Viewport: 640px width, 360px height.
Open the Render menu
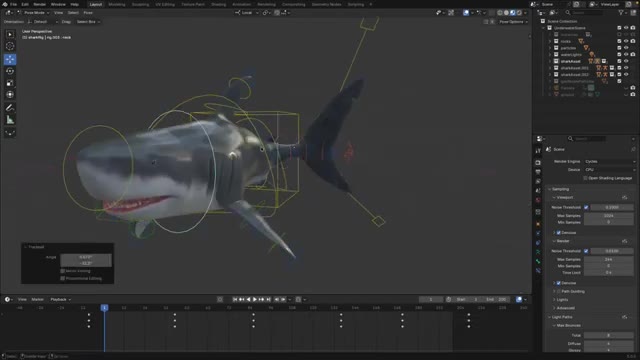point(40,4)
